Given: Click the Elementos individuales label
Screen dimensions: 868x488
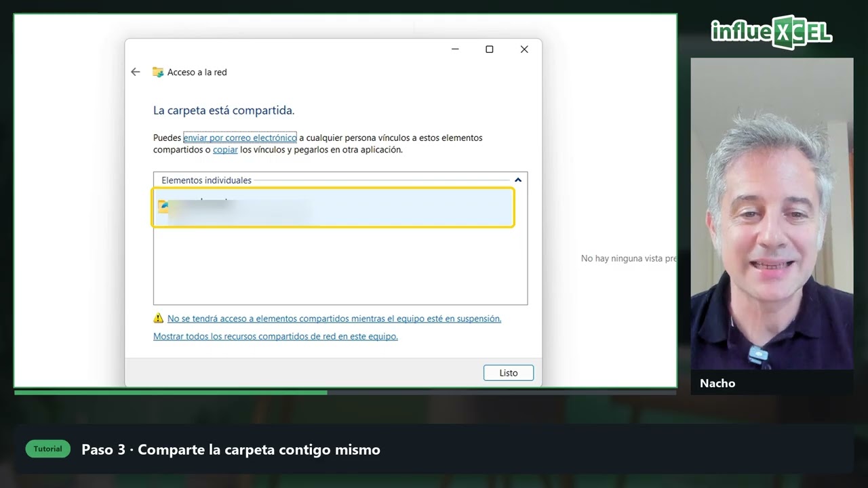Looking at the screenshot, I should pyautogui.click(x=206, y=180).
